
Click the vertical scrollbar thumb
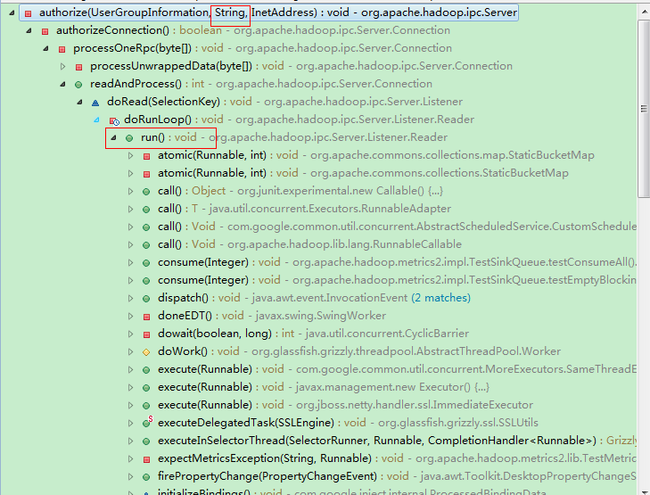pos(644,109)
